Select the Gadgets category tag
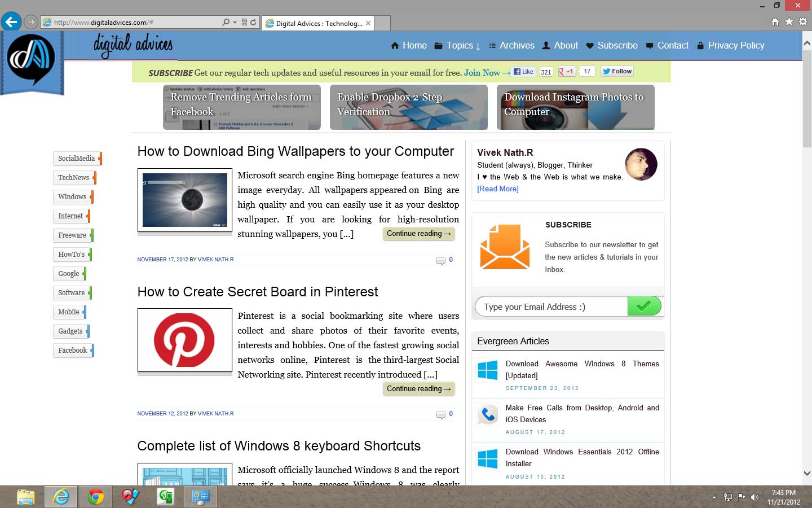 tap(71, 331)
